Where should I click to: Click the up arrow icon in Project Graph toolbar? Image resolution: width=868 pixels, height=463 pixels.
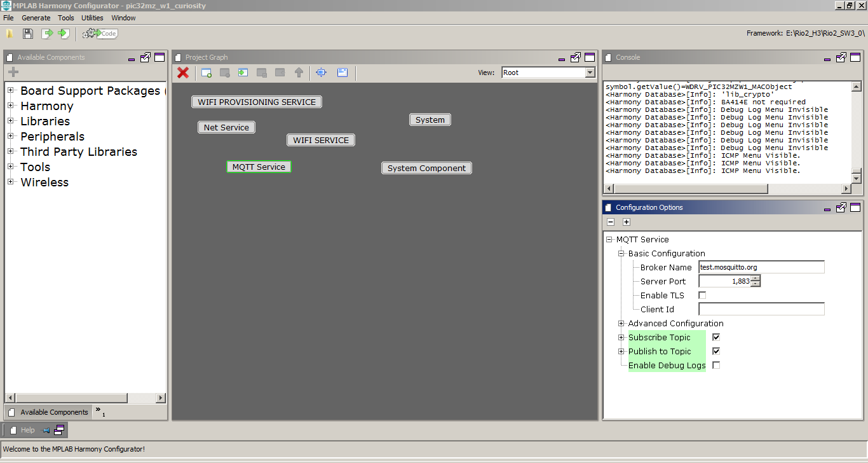(299, 73)
